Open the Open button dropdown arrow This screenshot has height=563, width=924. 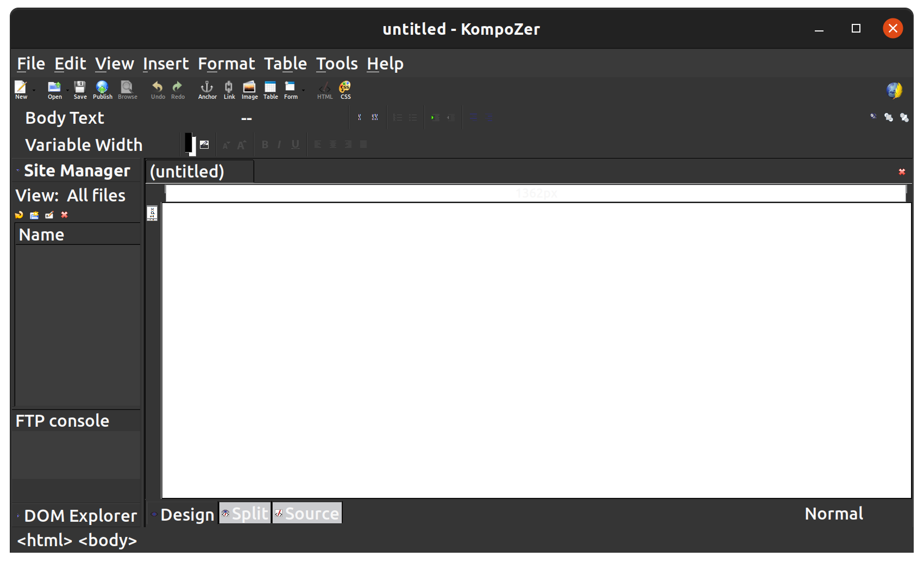coord(67,90)
